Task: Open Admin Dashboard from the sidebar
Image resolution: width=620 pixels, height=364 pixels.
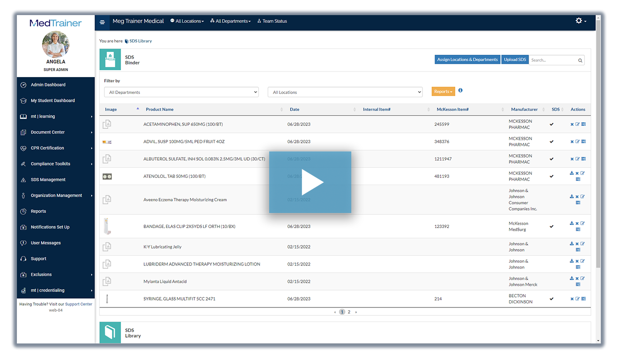Action: tap(48, 85)
